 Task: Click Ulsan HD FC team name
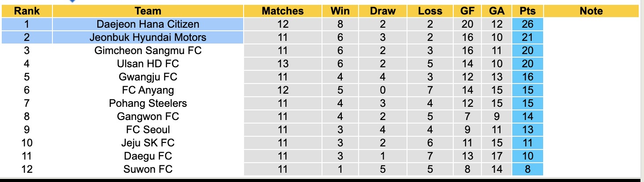click(148, 64)
